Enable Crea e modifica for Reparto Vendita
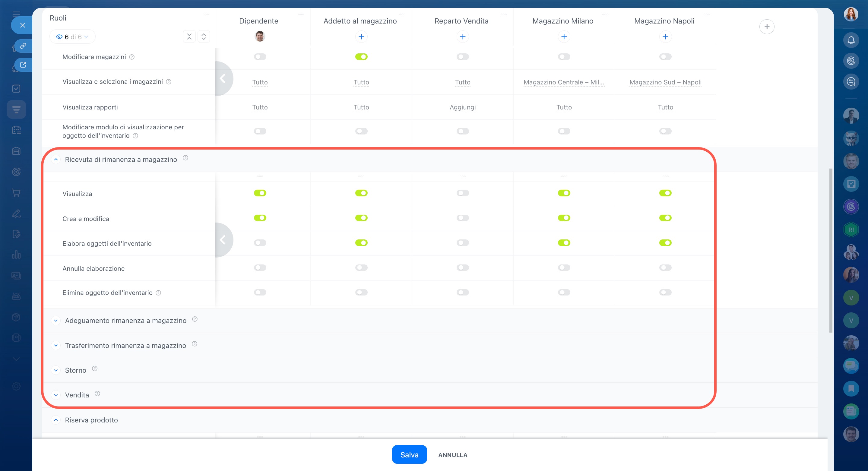The height and width of the screenshot is (471, 868). [463, 218]
